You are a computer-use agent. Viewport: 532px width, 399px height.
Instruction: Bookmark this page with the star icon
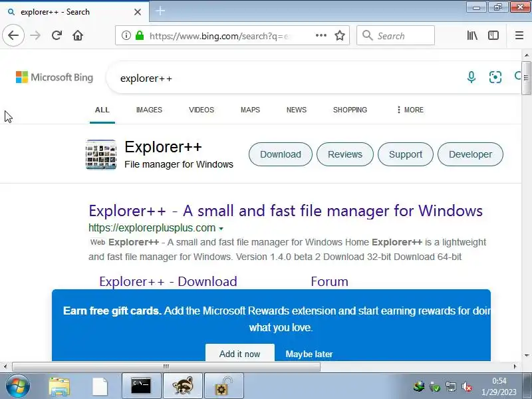[340, 35]
